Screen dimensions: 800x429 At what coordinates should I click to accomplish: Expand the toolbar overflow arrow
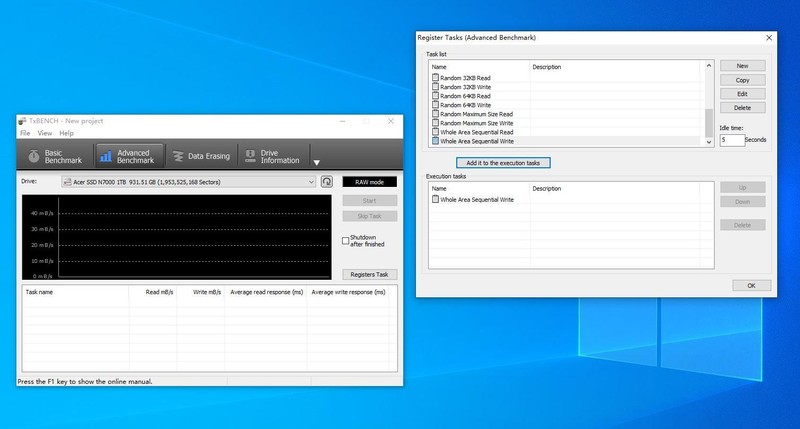click(317, 162)
